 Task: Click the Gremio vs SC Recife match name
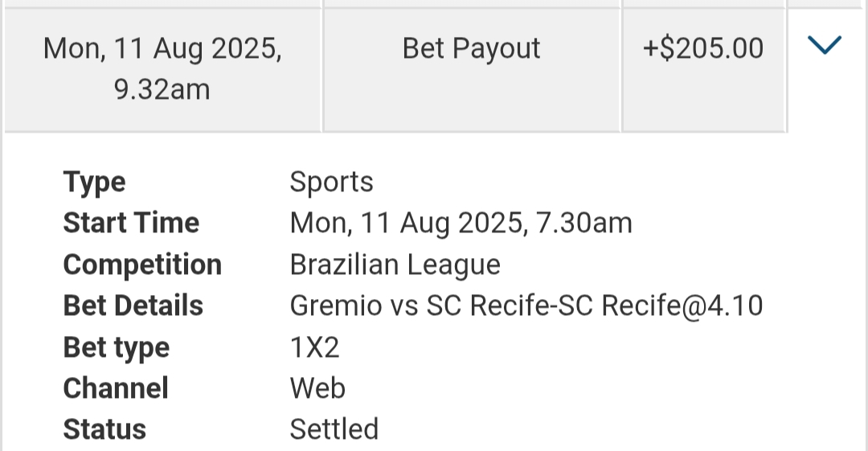[415, 305]
